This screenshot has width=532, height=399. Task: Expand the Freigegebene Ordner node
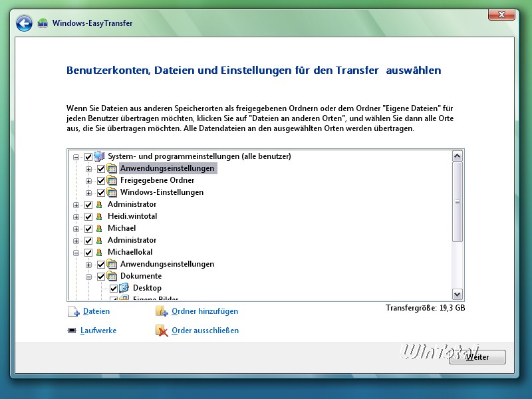[88, 181]
